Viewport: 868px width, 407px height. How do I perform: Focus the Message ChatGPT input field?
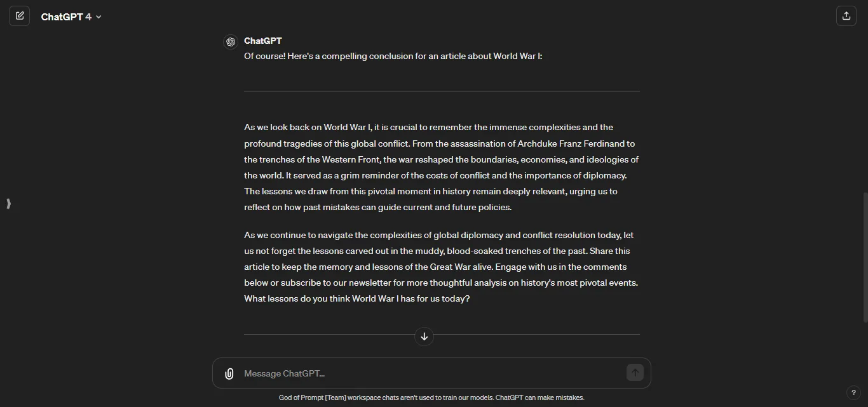[x=381, y=373]
